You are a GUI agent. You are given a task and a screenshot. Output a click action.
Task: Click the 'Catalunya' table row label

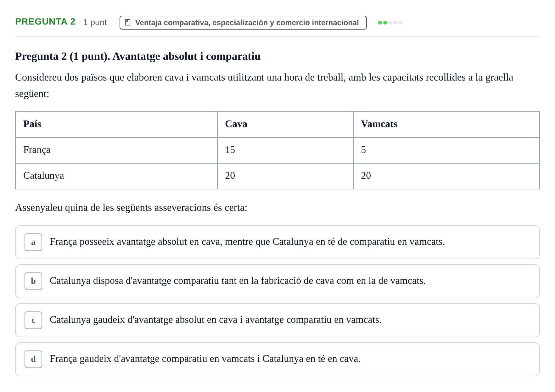point(43,176)
